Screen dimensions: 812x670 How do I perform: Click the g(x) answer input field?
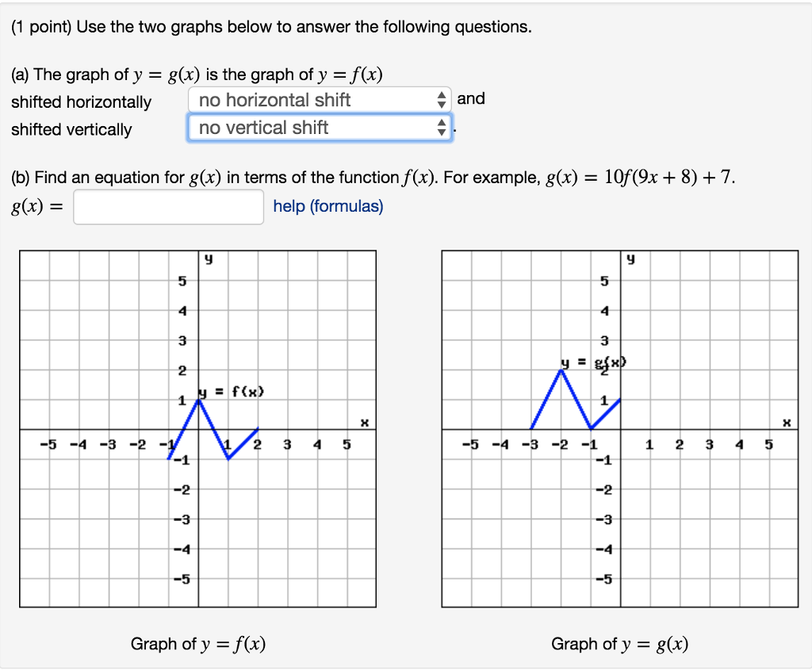(x=167, y=206)
